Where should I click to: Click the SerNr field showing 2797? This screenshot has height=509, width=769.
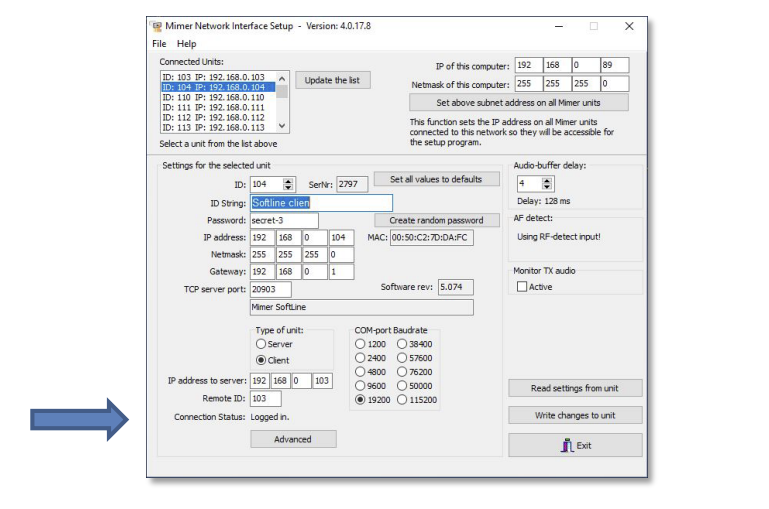pos(352,184)
